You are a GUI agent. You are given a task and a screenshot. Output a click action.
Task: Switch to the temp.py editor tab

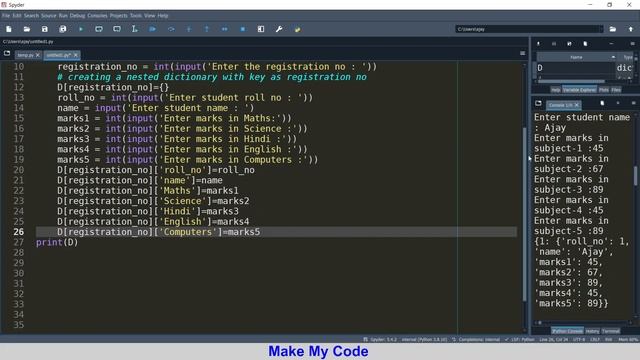coord(25,55)
